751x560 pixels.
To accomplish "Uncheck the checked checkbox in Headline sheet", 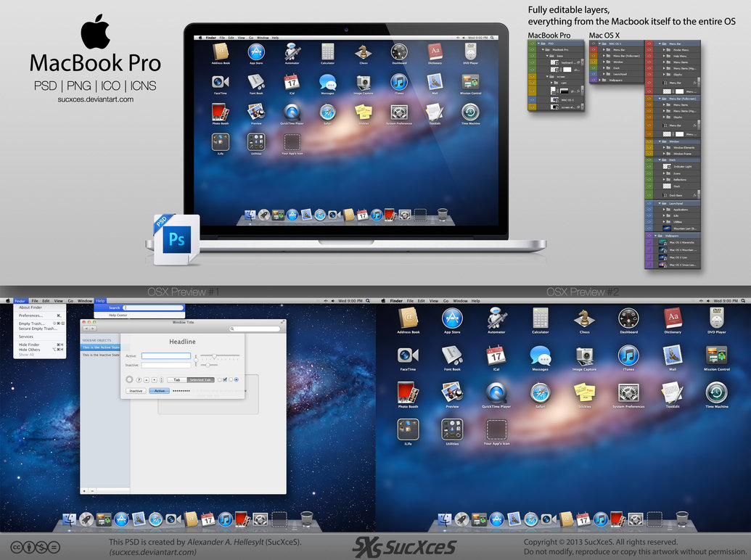I will coord(225,379).
